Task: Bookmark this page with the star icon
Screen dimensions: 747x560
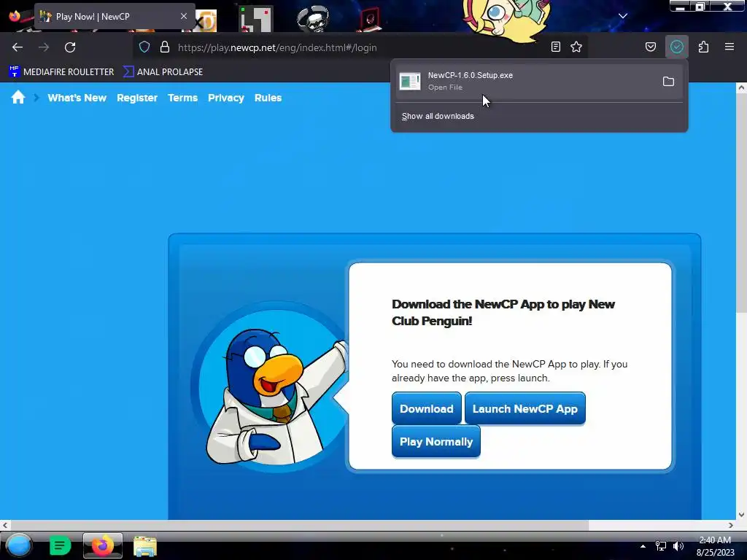Action: pos(576,47)
